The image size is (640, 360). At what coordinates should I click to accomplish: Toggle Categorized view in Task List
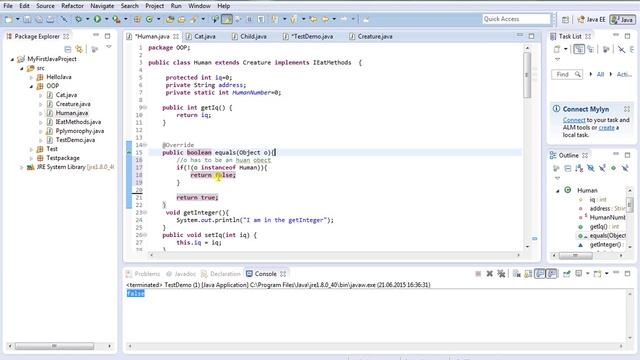pyautogui.click(x=579, y=49)
